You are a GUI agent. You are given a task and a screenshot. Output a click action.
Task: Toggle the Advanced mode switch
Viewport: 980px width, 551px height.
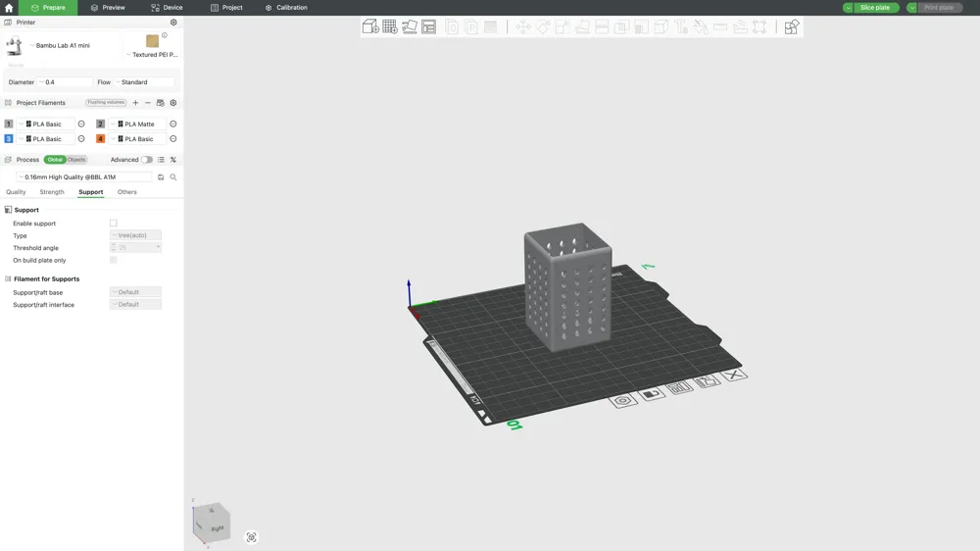click(x=147, y=160)
